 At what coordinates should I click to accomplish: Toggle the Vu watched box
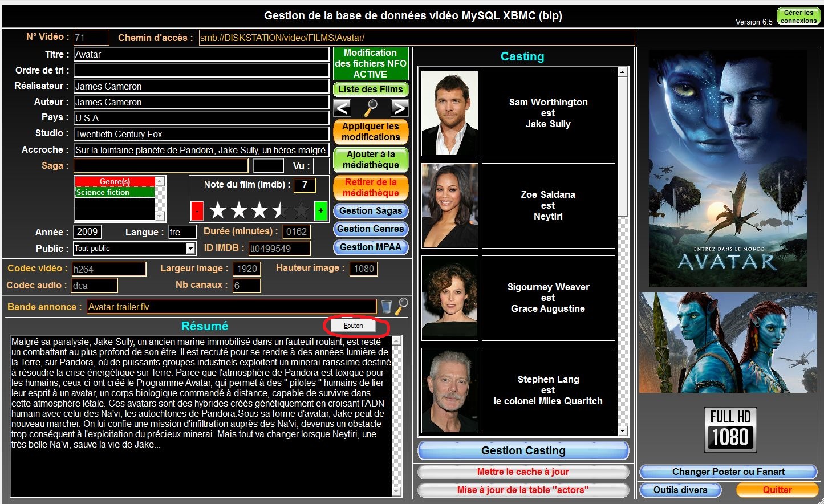coord(321,166)
